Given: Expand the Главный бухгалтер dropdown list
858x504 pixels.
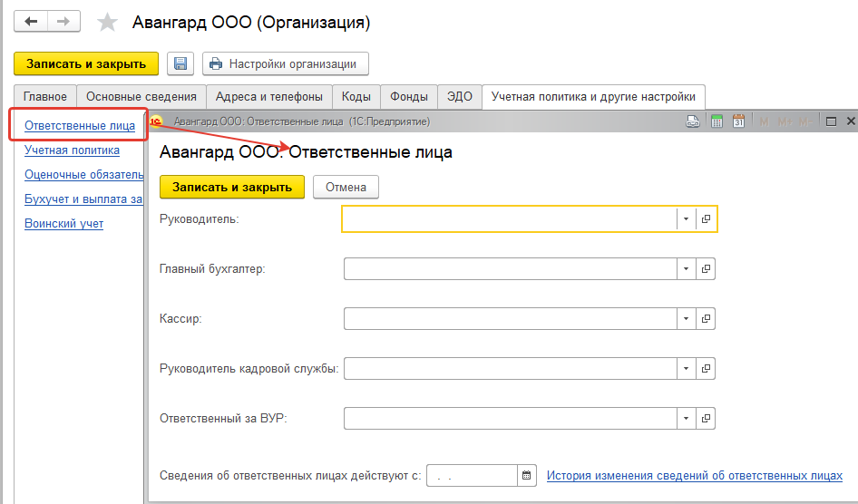Looking at the screenshot, I should [686, 269].
